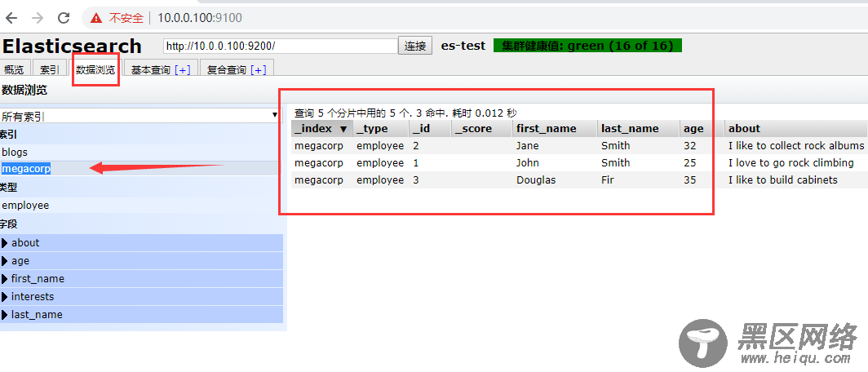
Task: Click the address bar URL 10.0.0.100:9100
Action: coord(200,18)
